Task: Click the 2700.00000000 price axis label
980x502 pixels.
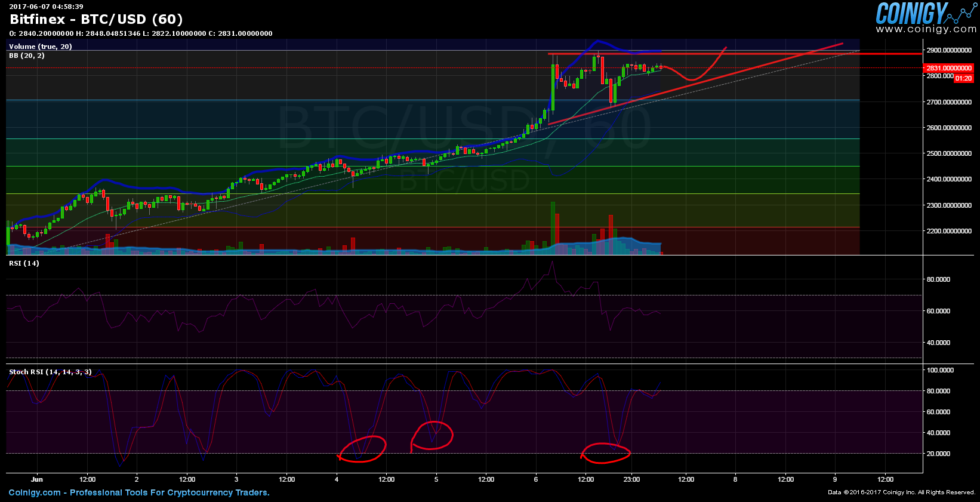Action: click(949, 102)
